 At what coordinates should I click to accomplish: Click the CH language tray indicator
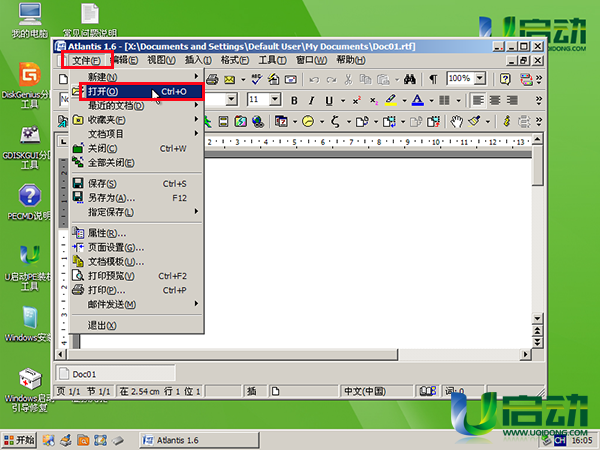[x=560, y=441]
